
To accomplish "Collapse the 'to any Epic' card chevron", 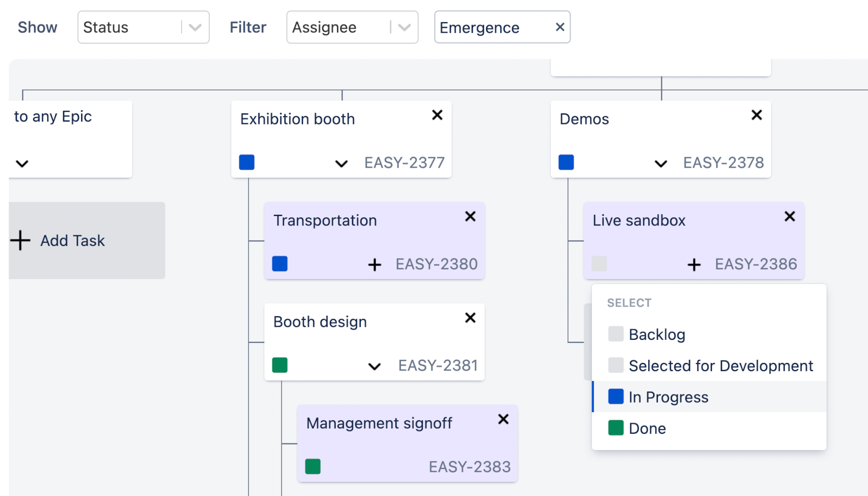I will pos(22,164).
